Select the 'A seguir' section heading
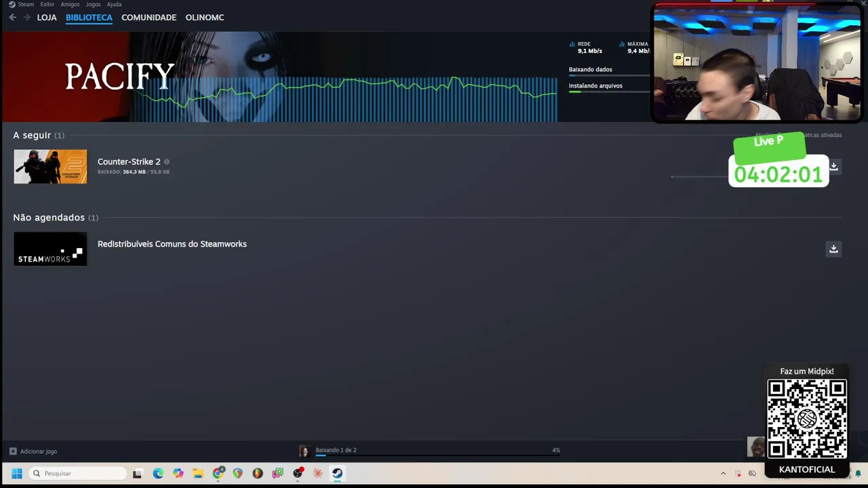 point(32,136)
